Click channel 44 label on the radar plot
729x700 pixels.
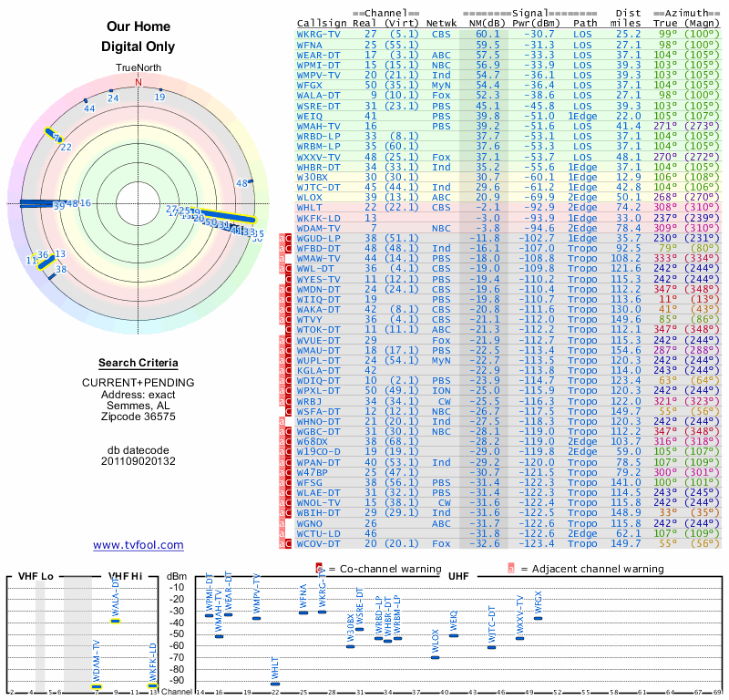[89, 108]
